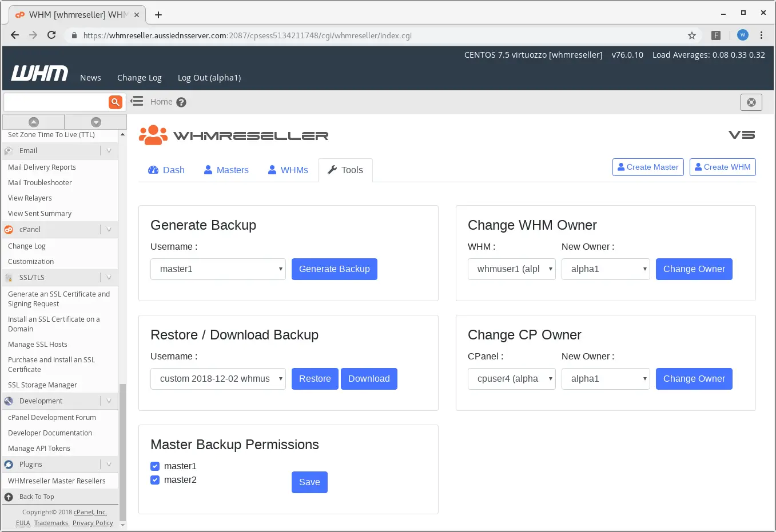Click the Back To Top arrow icon
Screen dimensions: 776x532
pyautogui.click(x=9, y=497)
